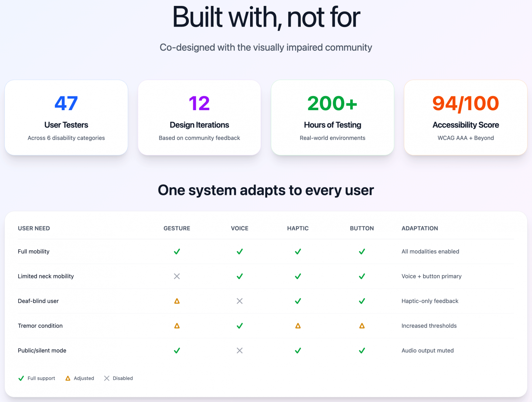Viewport: 532px width, 402px height.
Task: Click the Button checkmark for Public/silent mode
Action: pos(362,351)
